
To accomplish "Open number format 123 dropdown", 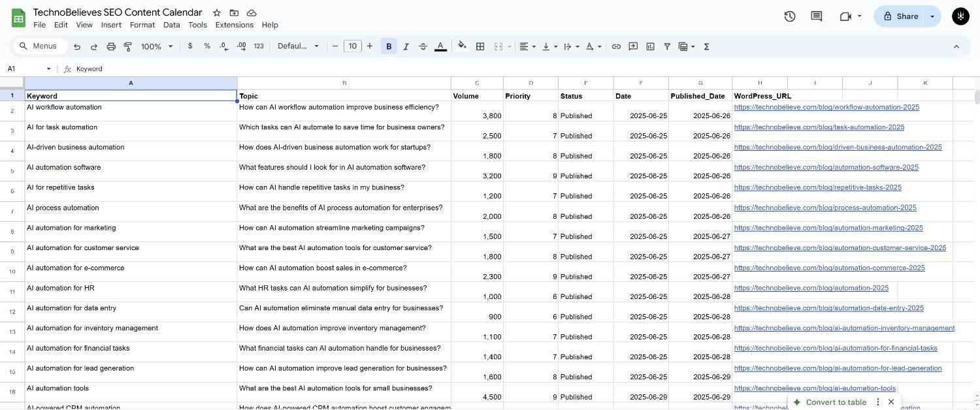I will [259, 46].
